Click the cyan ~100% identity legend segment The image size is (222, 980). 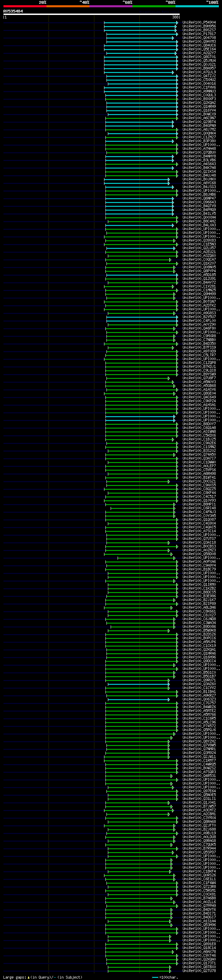pos(197,6)
